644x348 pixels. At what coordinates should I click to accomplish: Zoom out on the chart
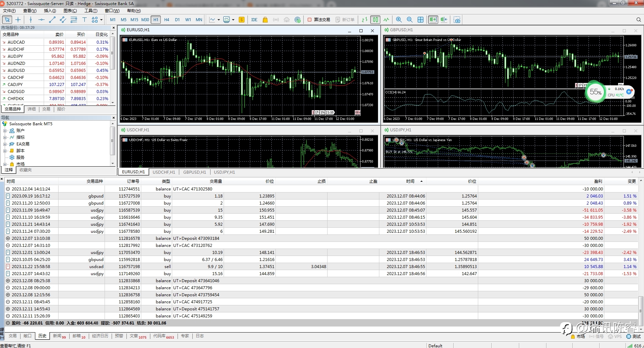[x=410, y=20]
